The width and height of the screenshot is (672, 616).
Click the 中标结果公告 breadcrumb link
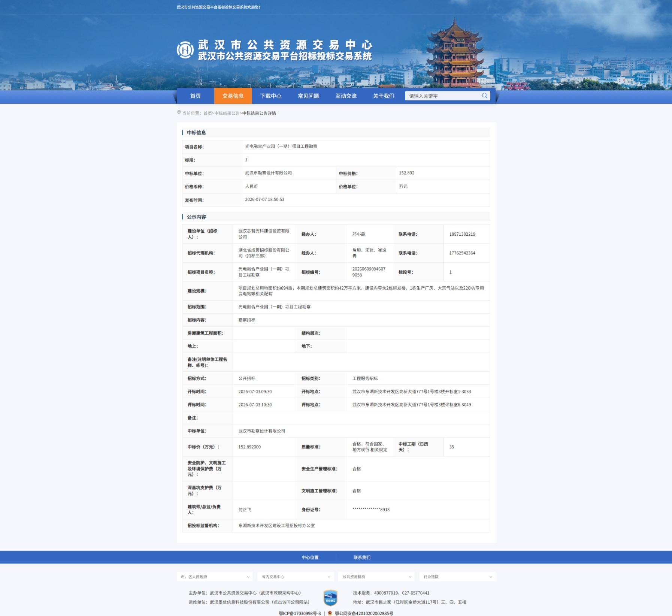(x=227, y=113)
